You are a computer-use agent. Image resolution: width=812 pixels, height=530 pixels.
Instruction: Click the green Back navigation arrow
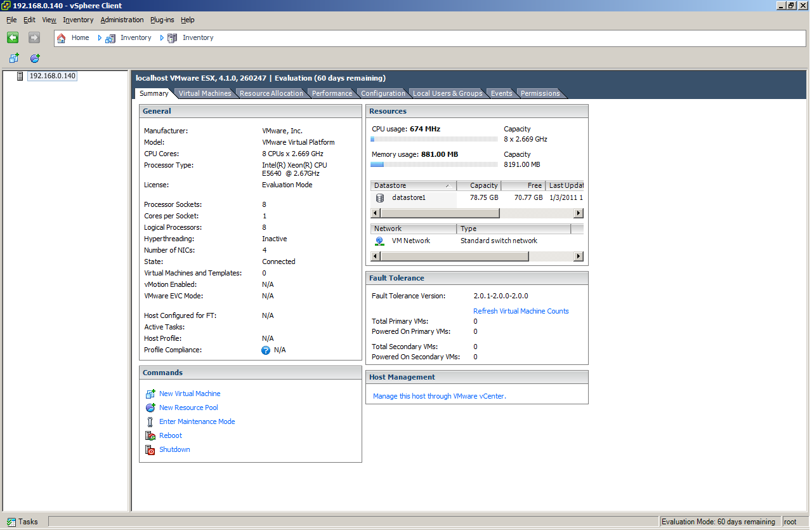(13, 37)
